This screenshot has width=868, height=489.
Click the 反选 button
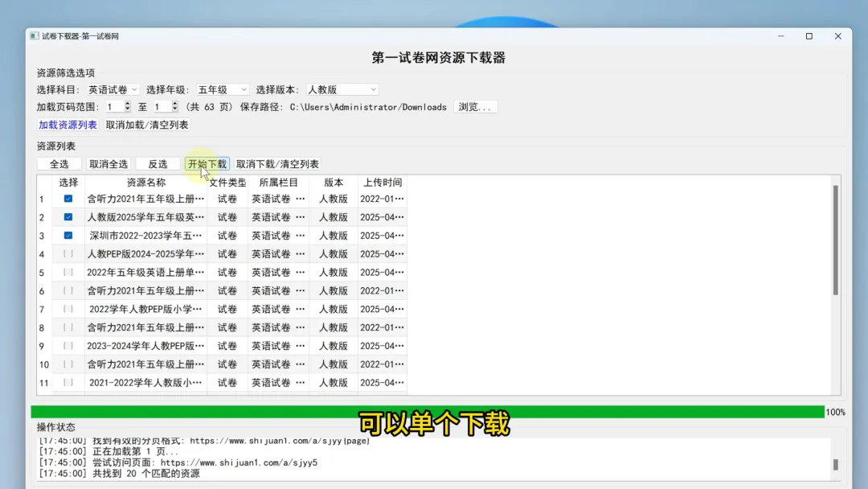(158, 164)
